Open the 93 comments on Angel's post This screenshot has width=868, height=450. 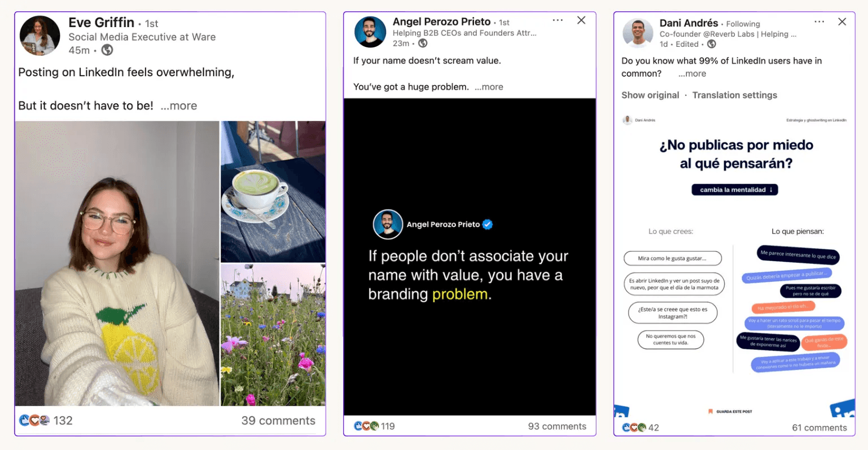click(x=557, y=426)
